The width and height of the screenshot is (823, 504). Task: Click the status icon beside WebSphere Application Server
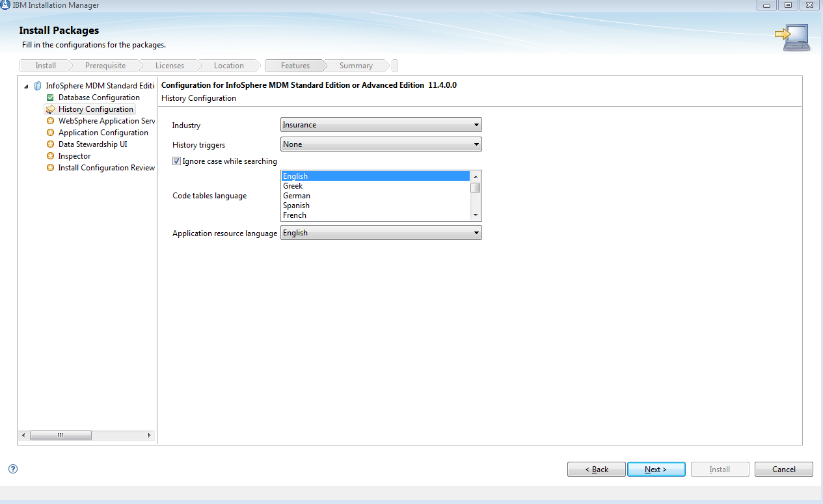tap(50, 121)
